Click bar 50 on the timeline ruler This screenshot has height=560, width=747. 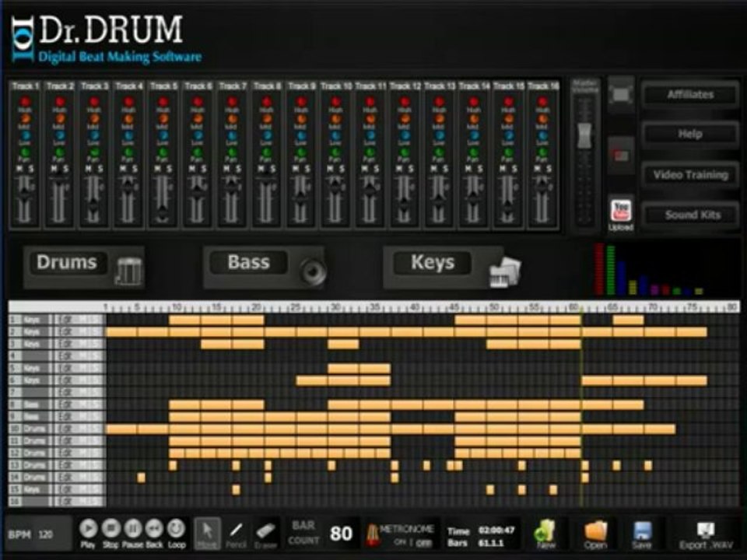495,308
